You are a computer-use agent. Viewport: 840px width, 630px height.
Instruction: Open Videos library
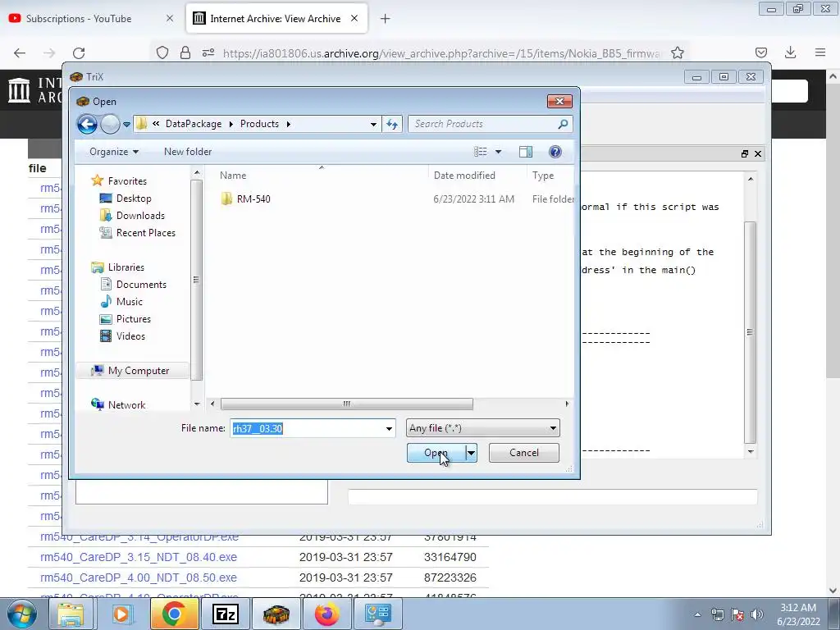pos(130,336)
